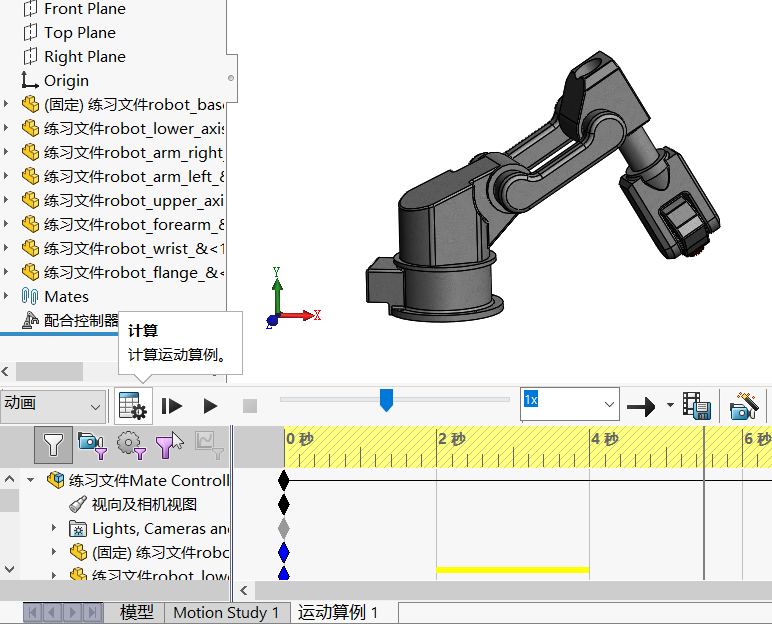Click the Calculate motion study icon
Screen dimensions: 772x624
133,406
